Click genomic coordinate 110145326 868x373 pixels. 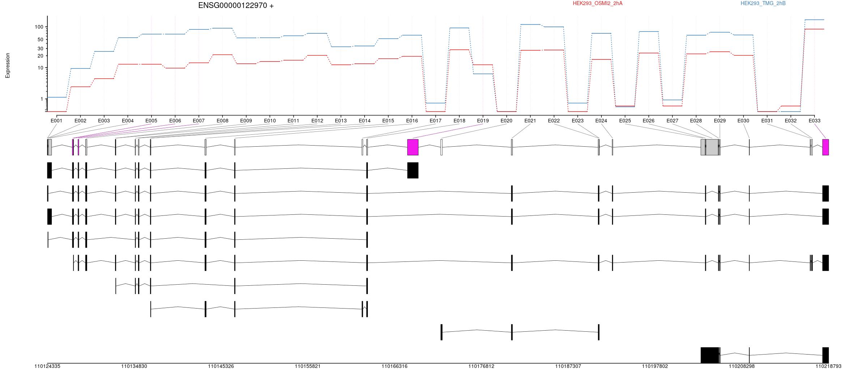[221, 366]
